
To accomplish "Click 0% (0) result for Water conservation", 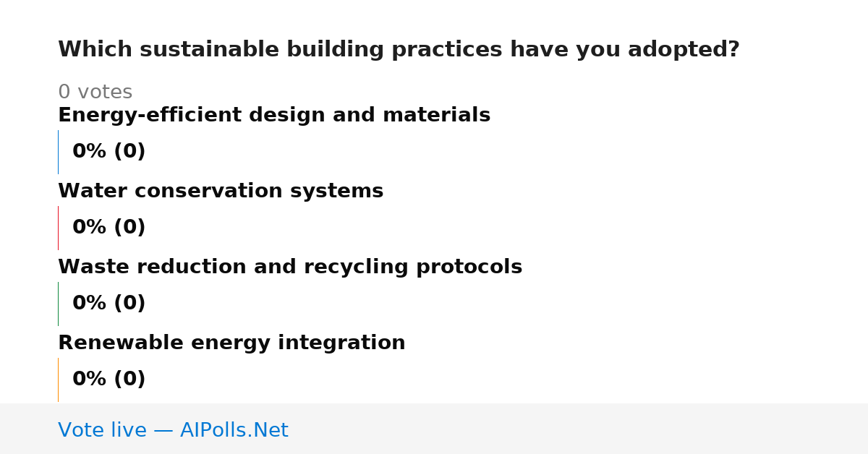I will [109, 228].
